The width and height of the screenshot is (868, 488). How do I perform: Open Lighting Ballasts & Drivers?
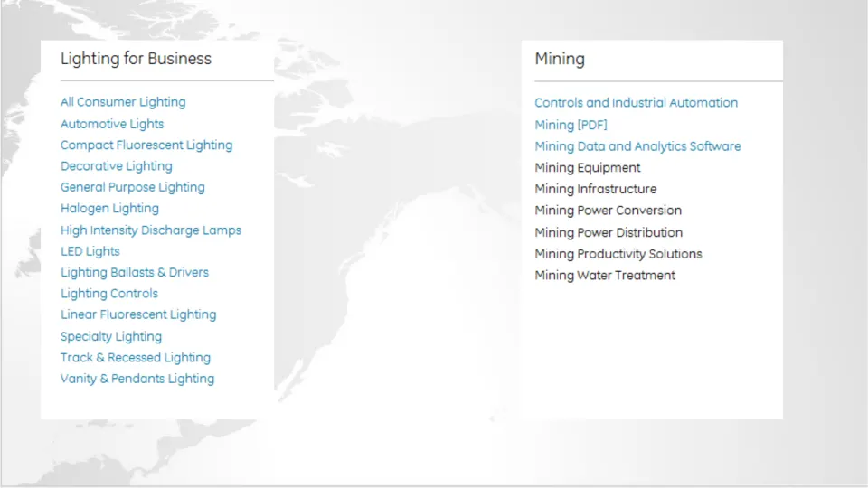tap(135, 272)
